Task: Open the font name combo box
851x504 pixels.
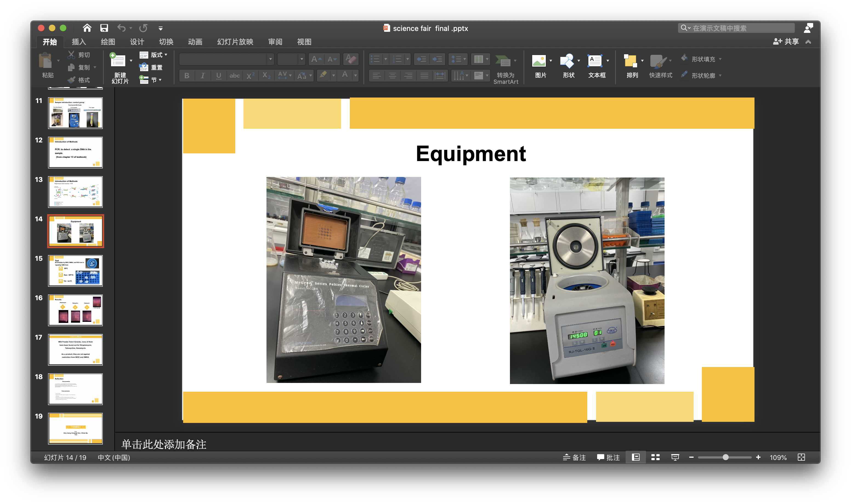Action: [226, 59]
